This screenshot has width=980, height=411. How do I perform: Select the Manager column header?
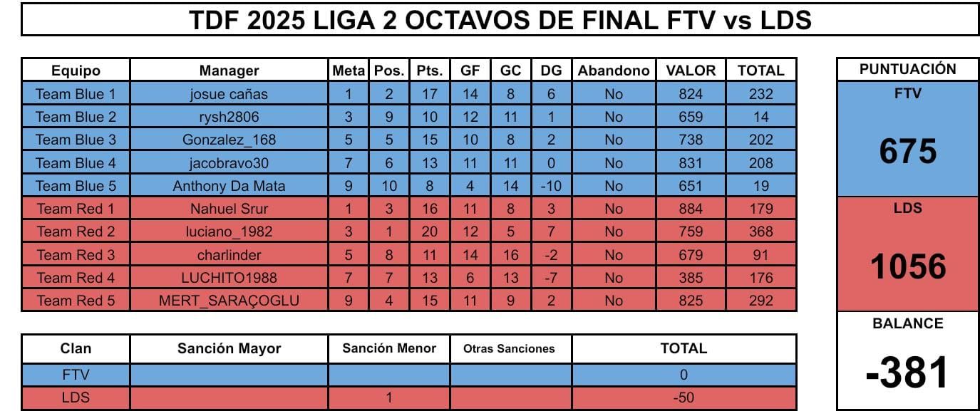229,71
